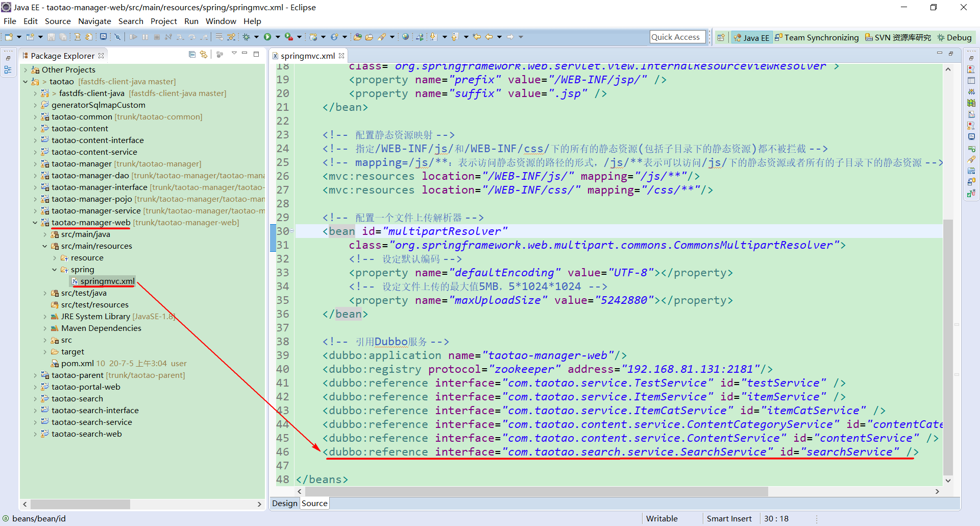Click the Open Type folder icon
The width and height of the screenshot is (980, 526).
click(x=358, y=37)
